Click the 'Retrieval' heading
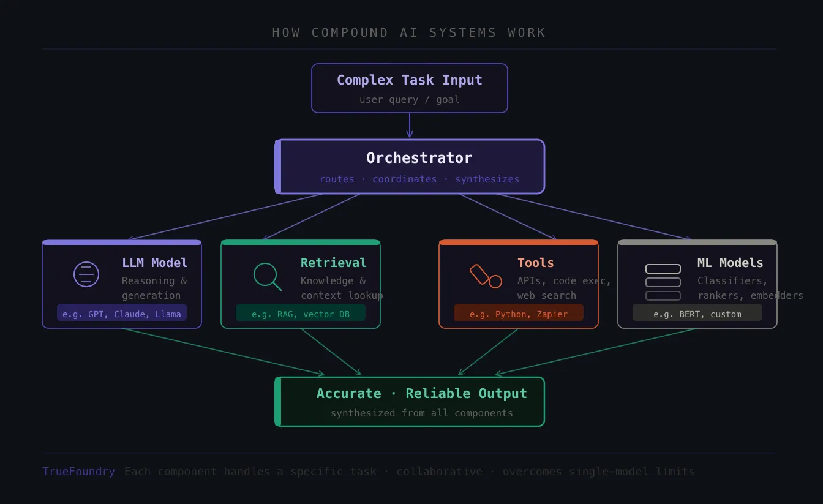Image resolution: width=823 pixels, height=504 pixels. [334, 263]
